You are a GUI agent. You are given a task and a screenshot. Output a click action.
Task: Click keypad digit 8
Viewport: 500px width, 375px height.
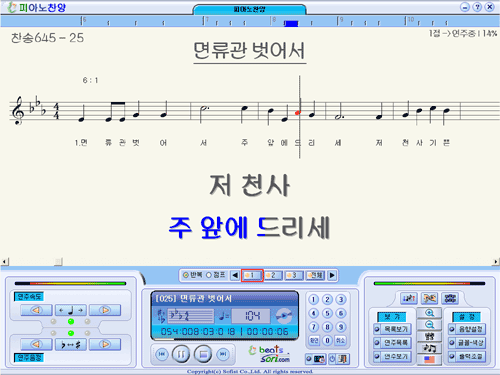coord(327,327)
